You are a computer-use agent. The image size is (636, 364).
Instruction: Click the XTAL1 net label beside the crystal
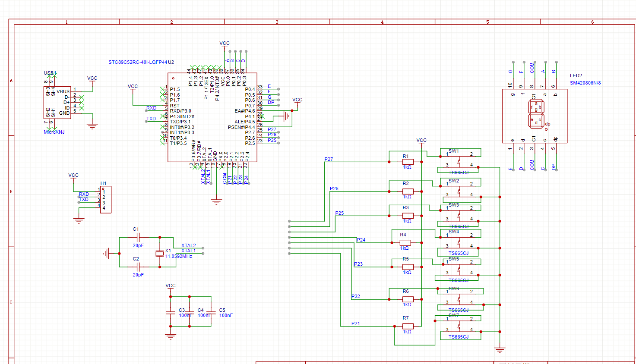coord(189,251)
